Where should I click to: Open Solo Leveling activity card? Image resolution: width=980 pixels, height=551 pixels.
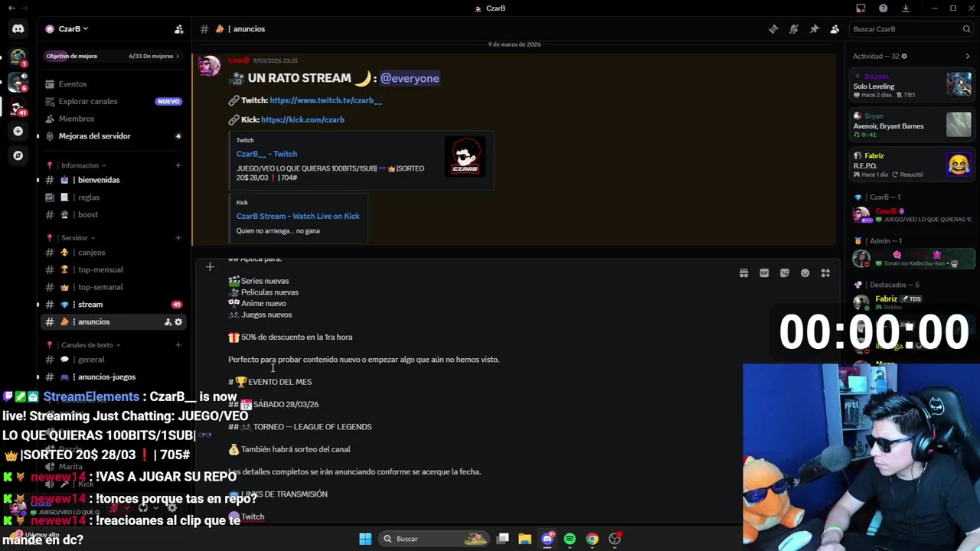(913, 85)
